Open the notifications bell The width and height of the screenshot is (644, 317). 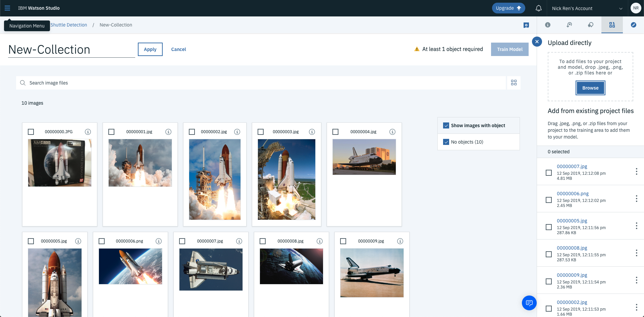pyautogui.click(x=539, y=8)
